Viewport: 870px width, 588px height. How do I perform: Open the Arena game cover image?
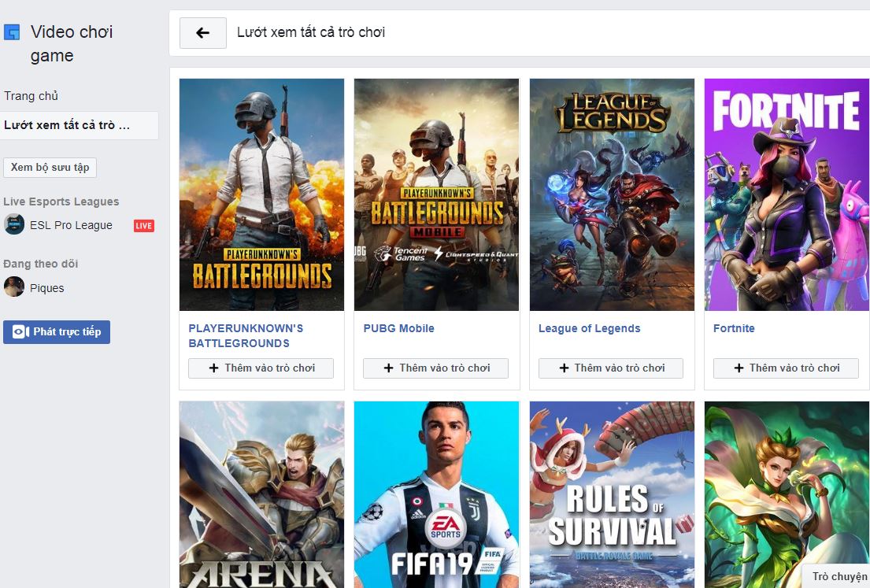262,495
